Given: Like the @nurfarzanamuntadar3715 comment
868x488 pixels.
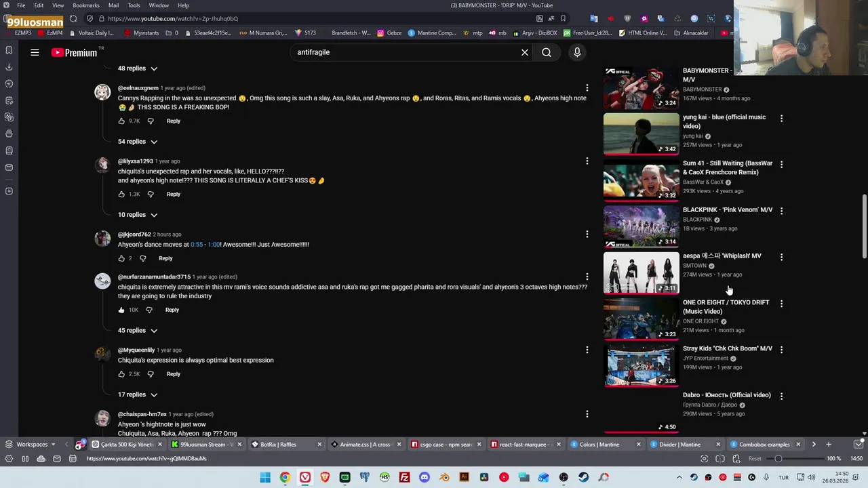Looking at the screenshot, I should click(x=121, y=310).
